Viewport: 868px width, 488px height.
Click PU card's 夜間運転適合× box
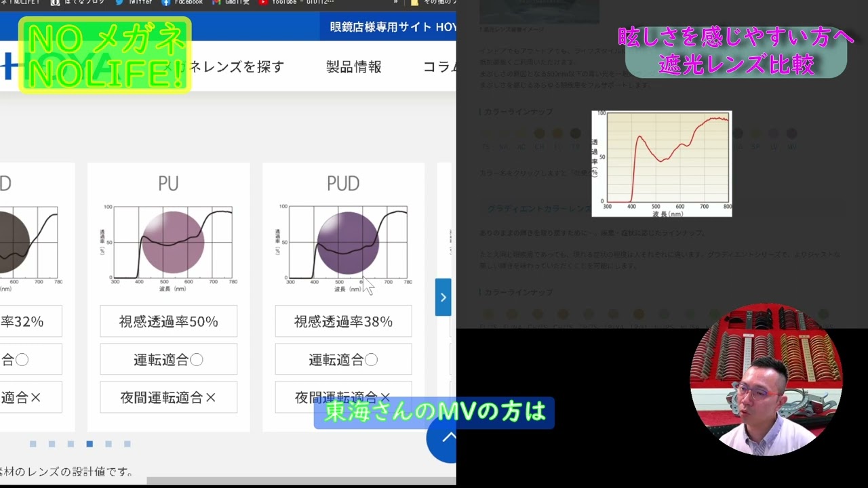click(169, 397)
